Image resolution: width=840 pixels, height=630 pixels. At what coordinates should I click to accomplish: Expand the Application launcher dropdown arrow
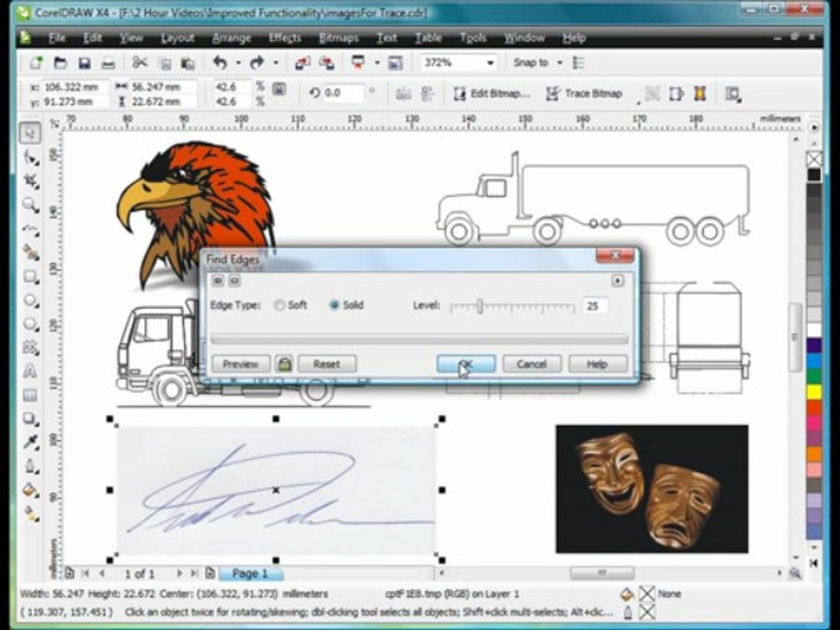pos(377,62)
